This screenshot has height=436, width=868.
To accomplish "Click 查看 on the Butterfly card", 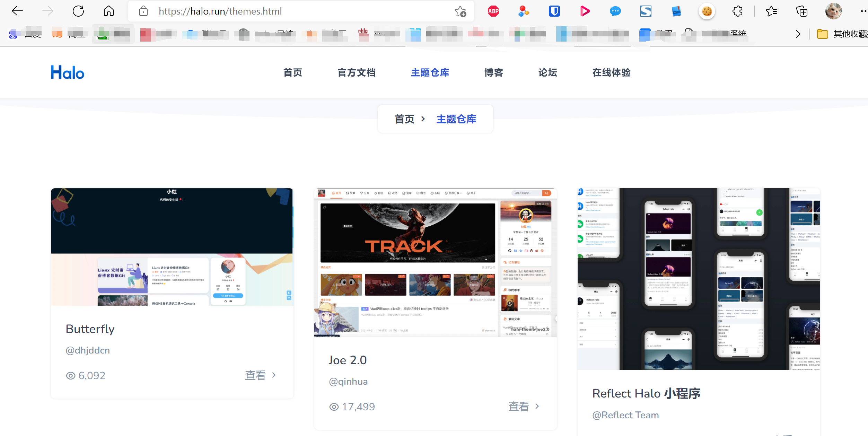I will point(260,375).
